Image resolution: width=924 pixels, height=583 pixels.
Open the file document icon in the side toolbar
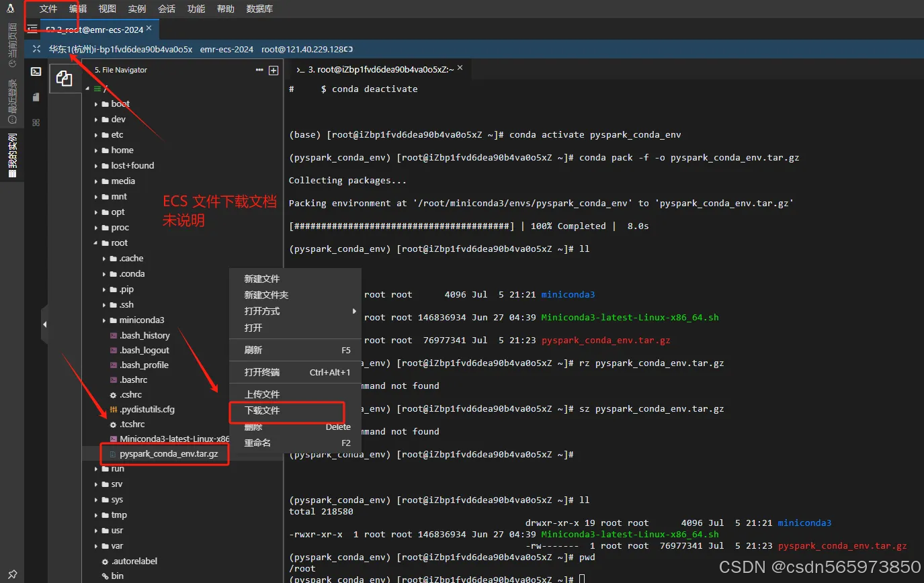(x=36, y=97)
